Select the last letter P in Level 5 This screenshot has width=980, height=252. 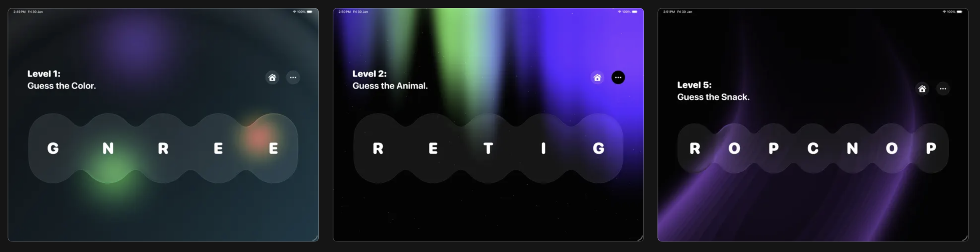click(x=931, y=148)
